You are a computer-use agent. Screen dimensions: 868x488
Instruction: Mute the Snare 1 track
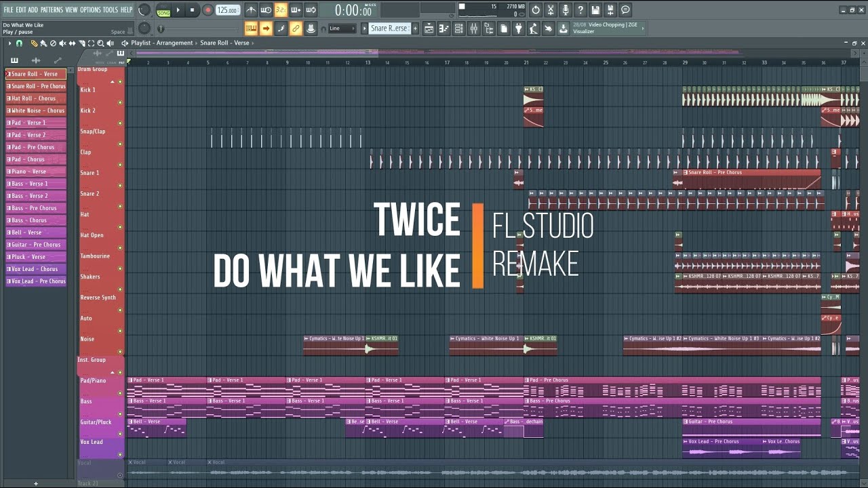click(x=120, y=186)
